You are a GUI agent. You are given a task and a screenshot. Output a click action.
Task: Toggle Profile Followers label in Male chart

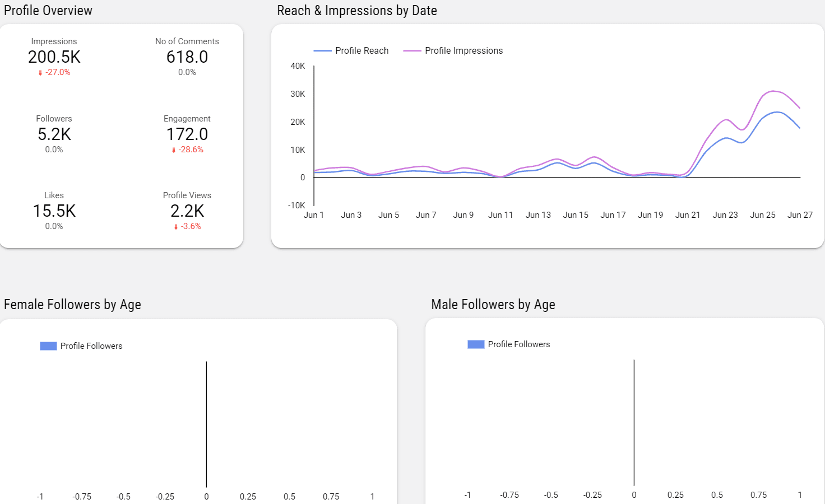pos(519,344)
